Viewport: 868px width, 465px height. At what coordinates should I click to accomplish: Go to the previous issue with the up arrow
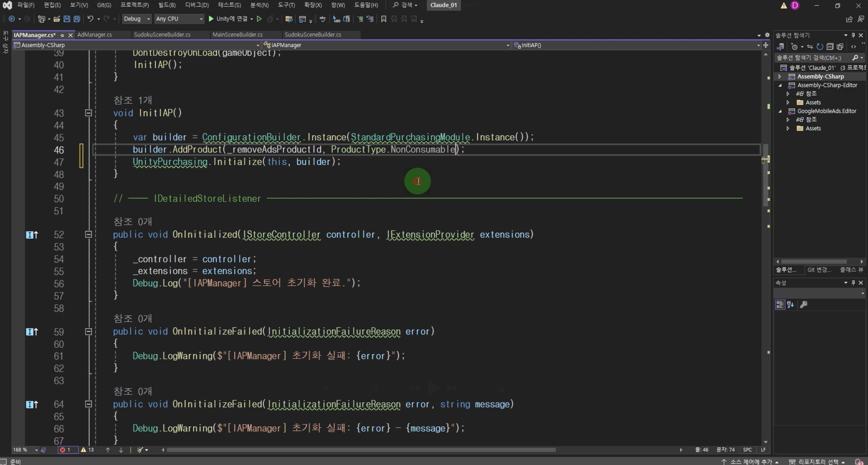108,450
